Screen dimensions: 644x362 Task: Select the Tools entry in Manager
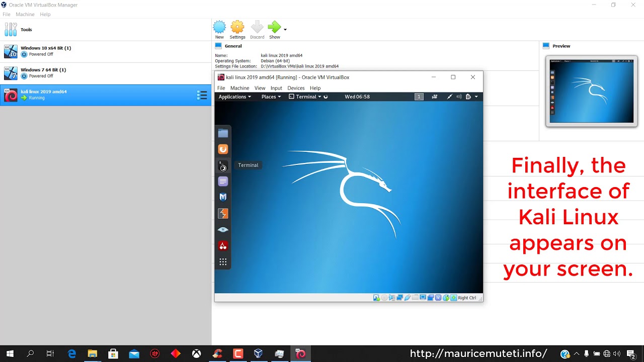(x=106, y=30)
